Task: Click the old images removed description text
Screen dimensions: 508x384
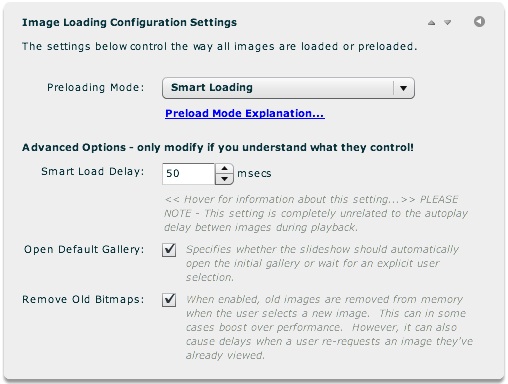Action: coord(329,327)
